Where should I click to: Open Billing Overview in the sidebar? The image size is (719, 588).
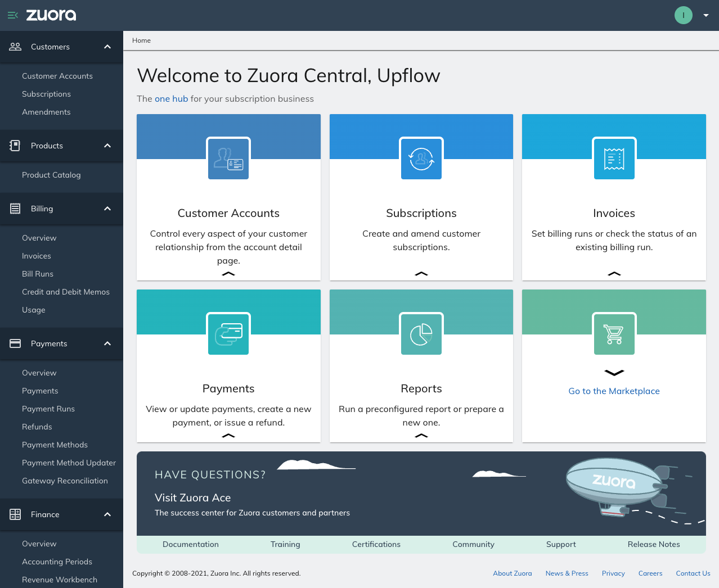click(x=39, y=238)
